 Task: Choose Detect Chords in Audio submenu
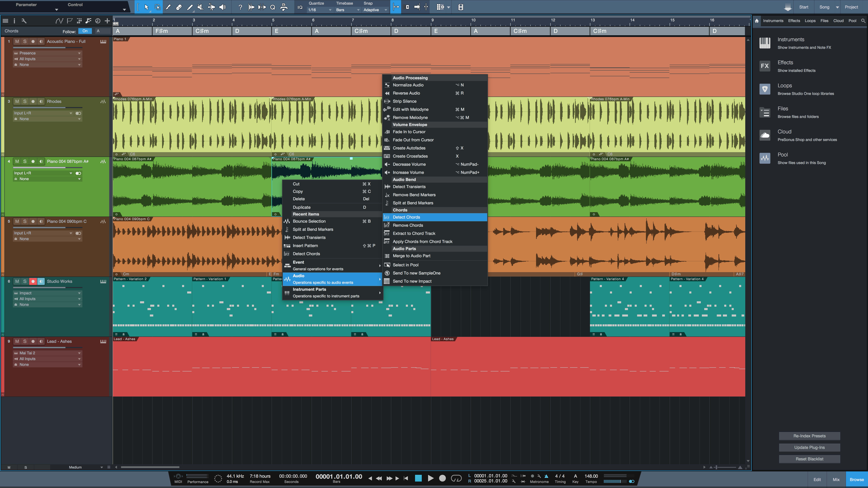(435, 217)
